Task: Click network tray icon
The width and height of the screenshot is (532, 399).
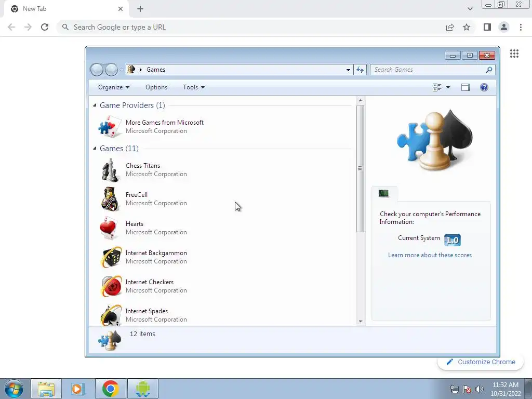Action: pyautogui.click(x=454, y=389)
